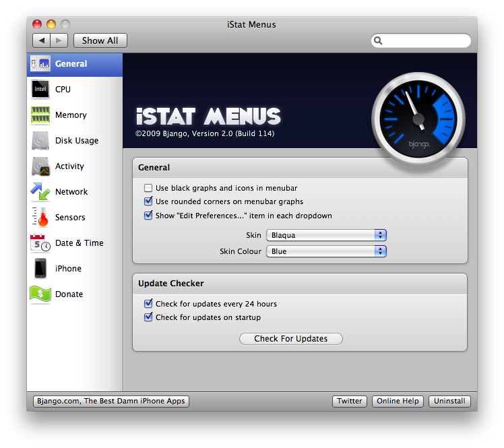Click the version text ©2009 Bjango, Version 2.0
Screen dimensions: 504x448
click(205, 133)
